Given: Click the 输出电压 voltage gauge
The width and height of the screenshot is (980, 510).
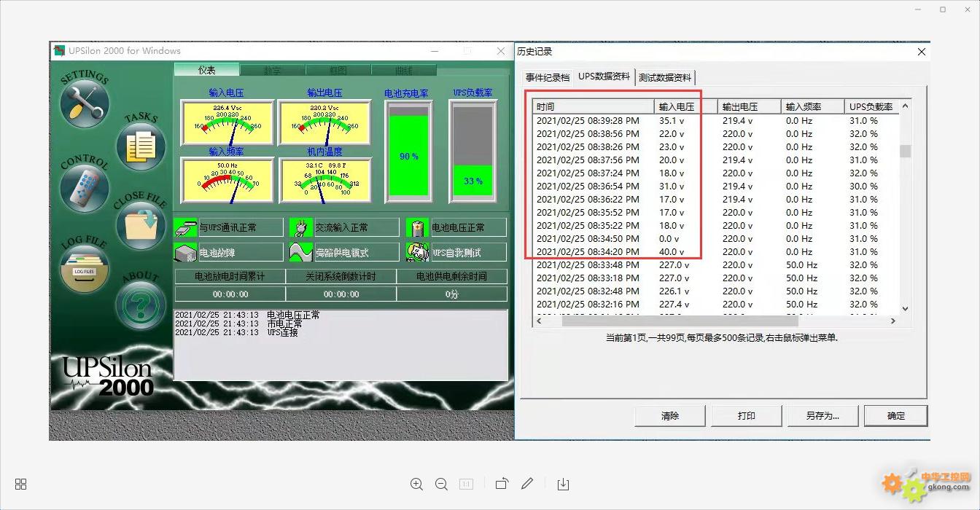Looking at the screenshot, I should pyautogui.click(x=324, y=122).
